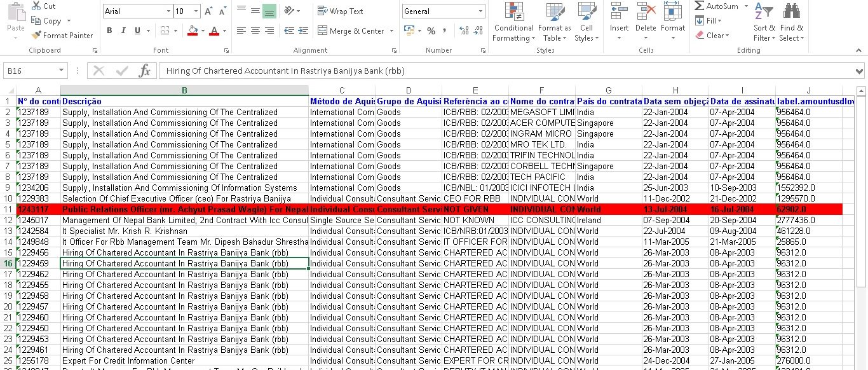Click the orientation text-angle icon
Image resolution: width=868 pixels, height=370 pixels.
[x=289, y=10]
